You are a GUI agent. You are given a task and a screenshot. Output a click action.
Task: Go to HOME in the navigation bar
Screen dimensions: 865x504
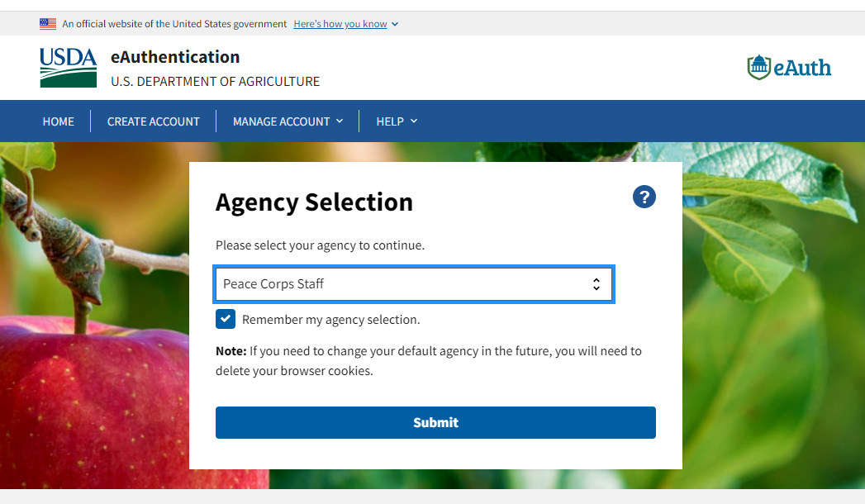coord(58,121)
